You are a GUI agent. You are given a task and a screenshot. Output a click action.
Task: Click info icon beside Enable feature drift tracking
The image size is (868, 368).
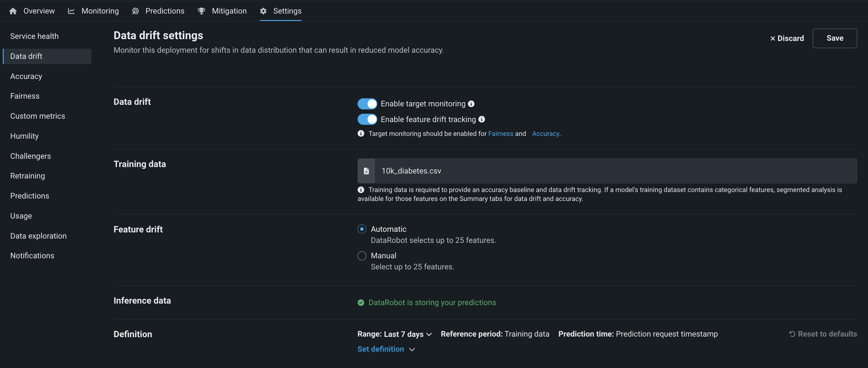point(482,119)
